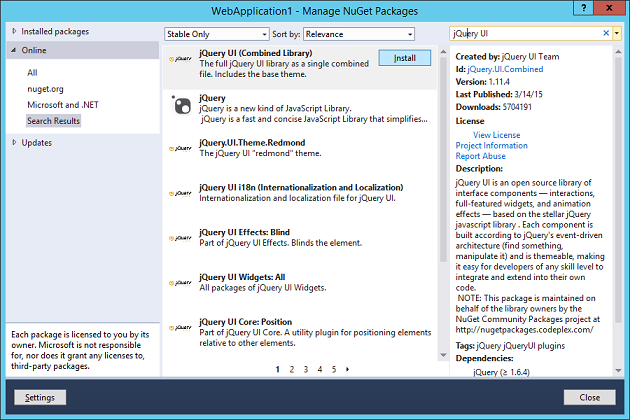The width and height of the screenshot is (630, 420).
Task: Click the jQuery UI Combined Library package icon
Action: [x=180, y=59]
